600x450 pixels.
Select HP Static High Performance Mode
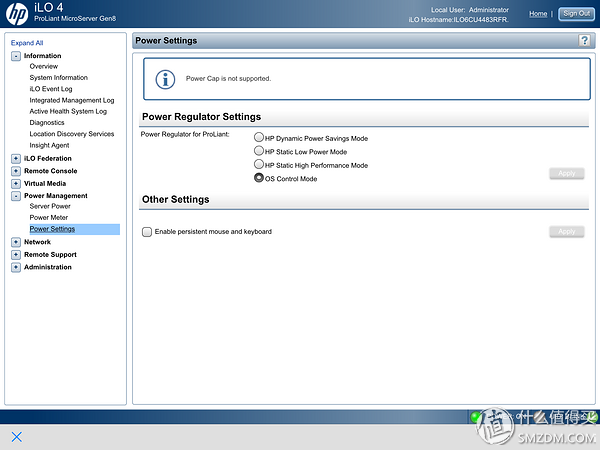(x=259, y=164)
